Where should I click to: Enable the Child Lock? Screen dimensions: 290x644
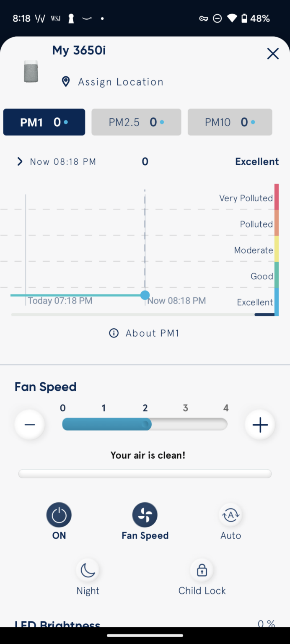[x=202, y=570]
